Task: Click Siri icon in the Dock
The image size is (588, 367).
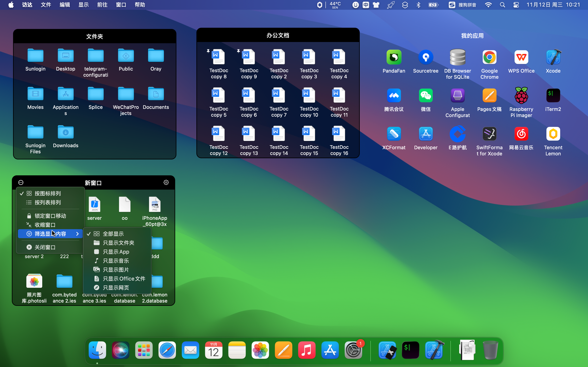Action: coord(120,350)
